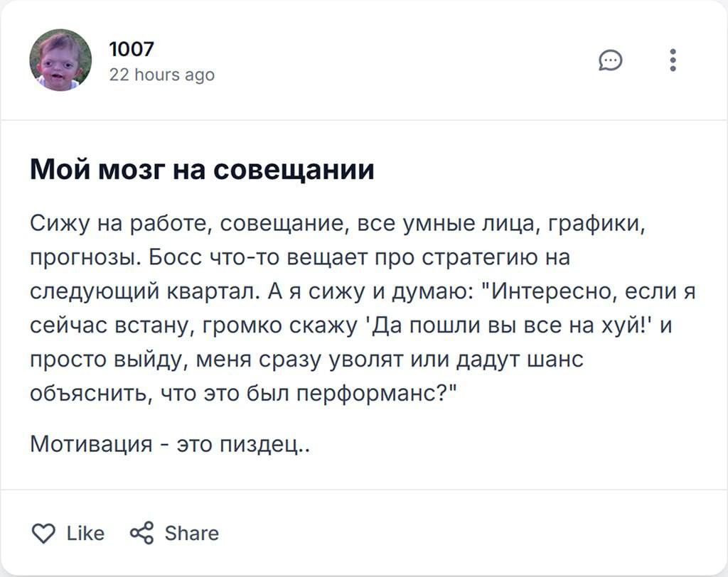Screen dimensions: 728x577
Task: Click the word "Мотивация" in the last line
Action: pos(92,445)
